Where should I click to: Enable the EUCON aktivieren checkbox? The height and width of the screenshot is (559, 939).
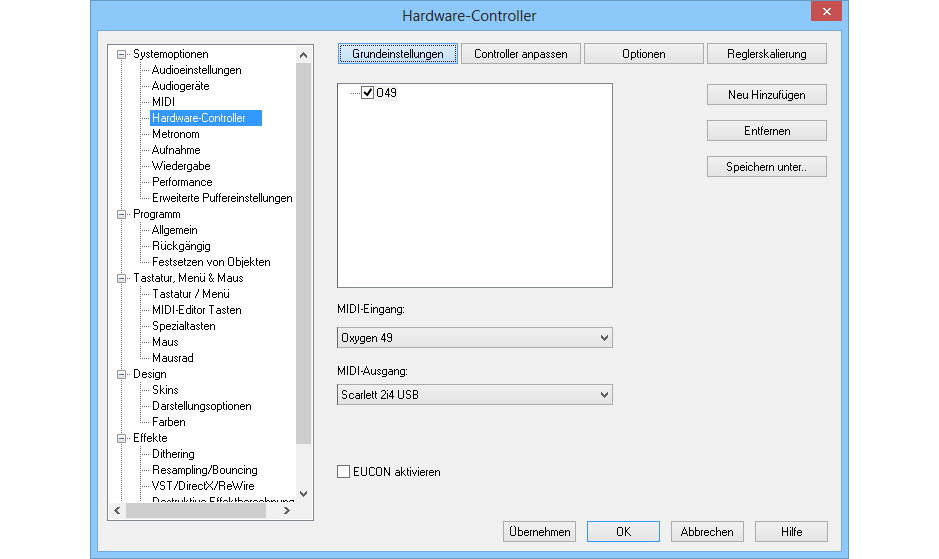(x=345, y=472)
